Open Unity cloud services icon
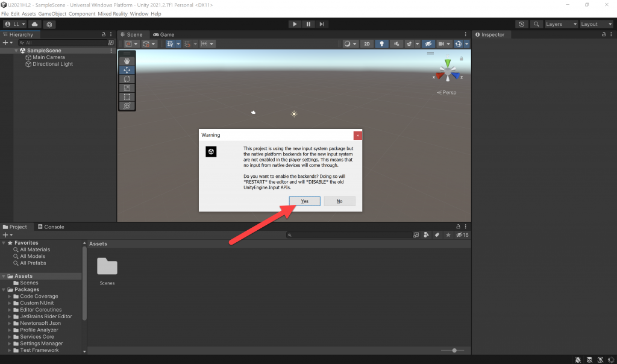617x364 pixels. [34, 24]
